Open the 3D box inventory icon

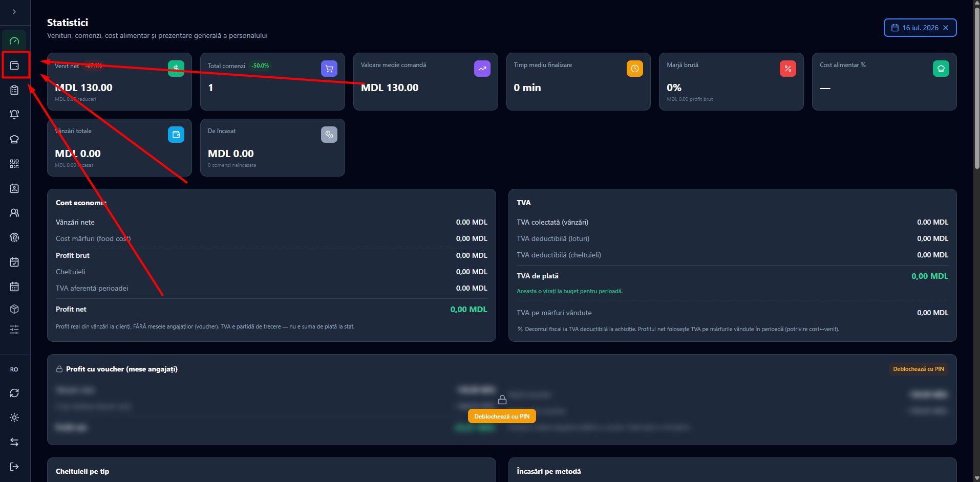(14, 309)
